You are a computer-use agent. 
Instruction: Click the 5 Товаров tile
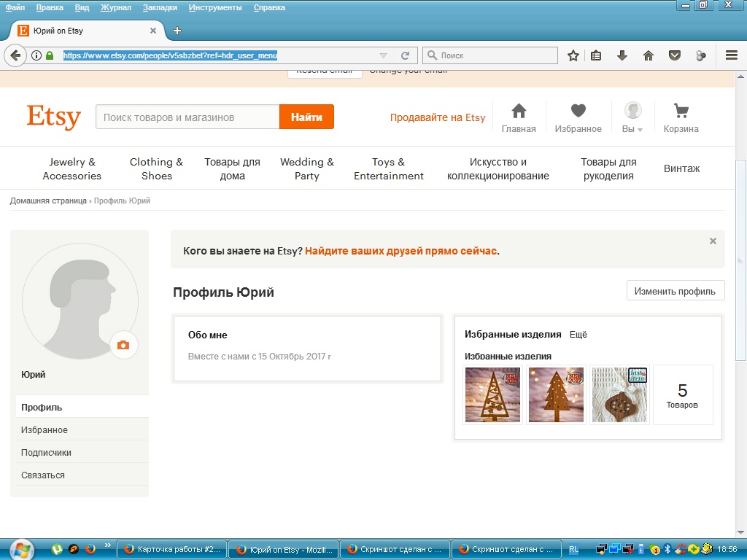tap(682, 394)
